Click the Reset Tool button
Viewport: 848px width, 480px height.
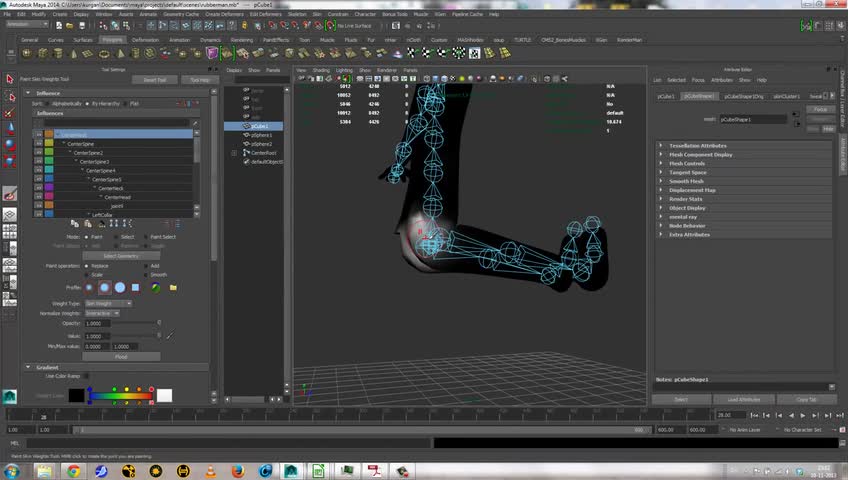[155, 80]
